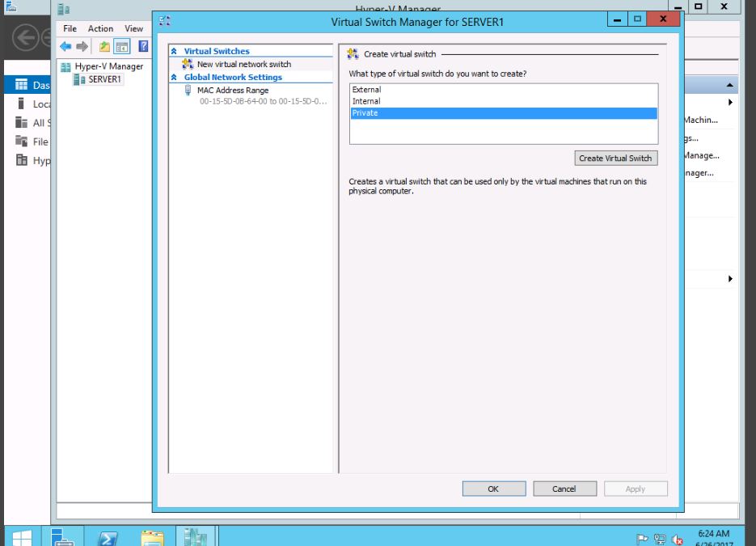Open the Hyper-V icon in Server Manager sidebar
756x546 pixels.
click(x=21, y=159)
